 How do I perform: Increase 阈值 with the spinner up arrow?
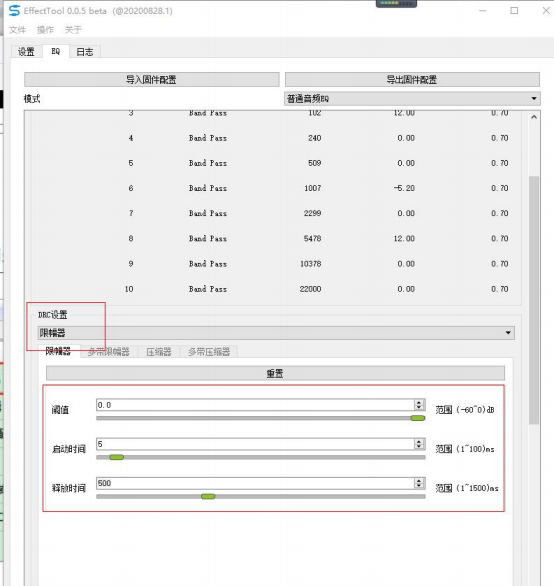[419, 402]
